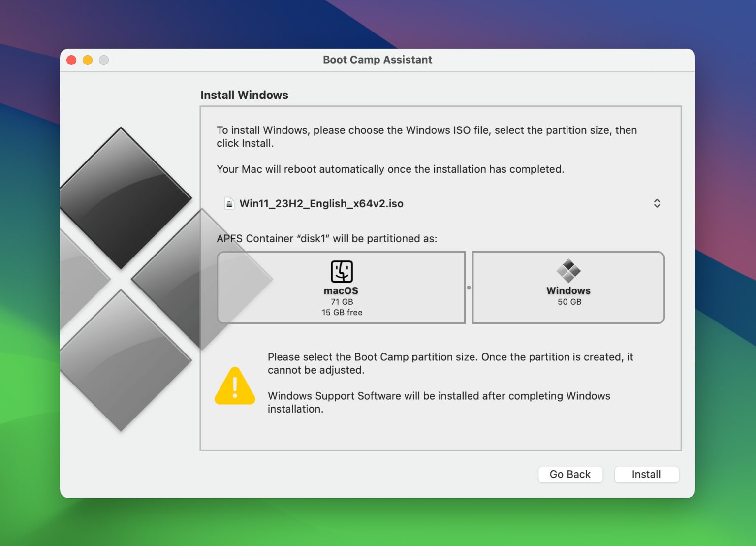The width and height of the screenshot is (756, 546).
Task: Click the Install Windows heading
Action: click(244, 95)
